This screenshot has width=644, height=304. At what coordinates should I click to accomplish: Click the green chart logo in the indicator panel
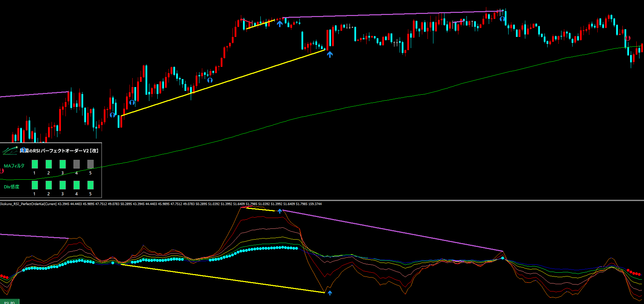pos(10,151)
